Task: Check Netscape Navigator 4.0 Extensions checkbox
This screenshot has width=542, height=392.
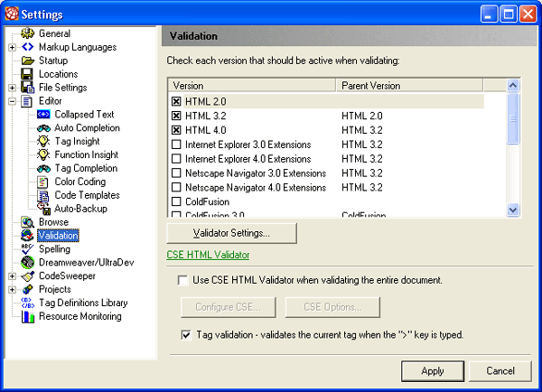Action: [176, 187]
